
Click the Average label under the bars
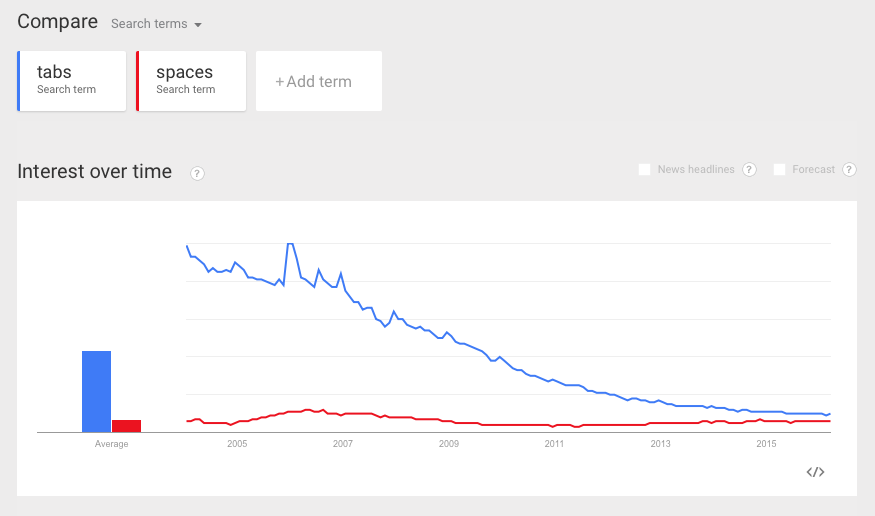click(111, 444)
